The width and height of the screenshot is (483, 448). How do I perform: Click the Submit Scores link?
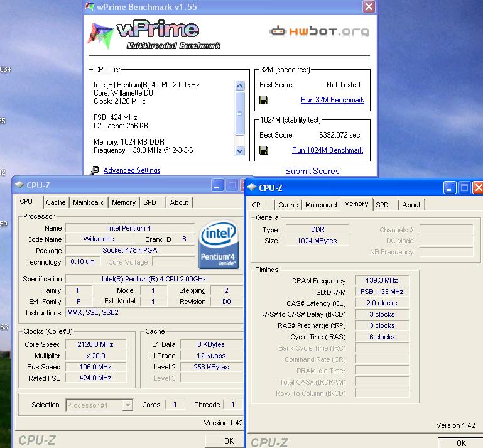pyautogui.click(x=312, y=171)
